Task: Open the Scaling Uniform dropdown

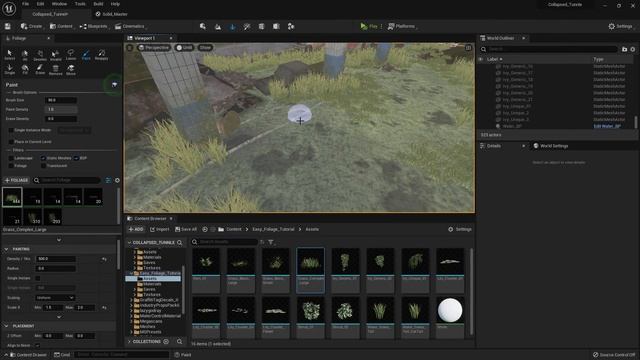Action: 55,298
